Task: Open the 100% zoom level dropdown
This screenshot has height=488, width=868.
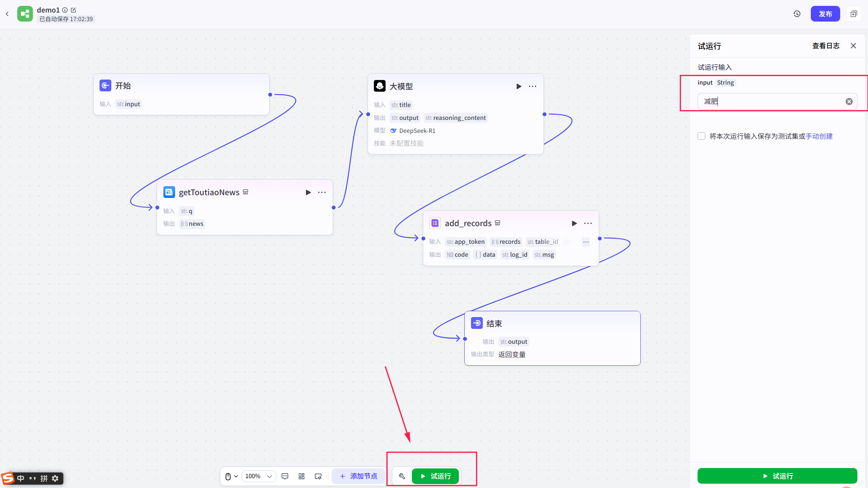Action: click(259, 476)
